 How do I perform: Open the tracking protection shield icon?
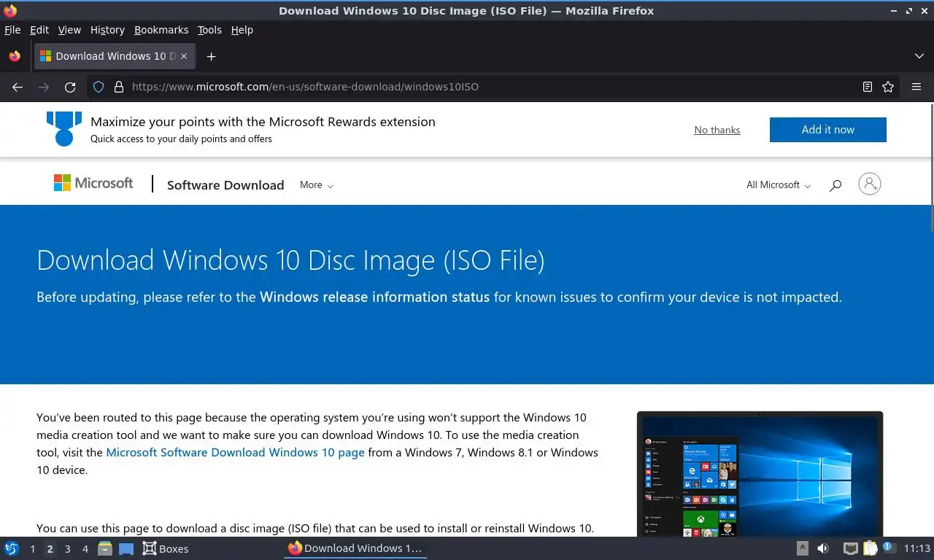pyautogui.click(x=99, y=87)
